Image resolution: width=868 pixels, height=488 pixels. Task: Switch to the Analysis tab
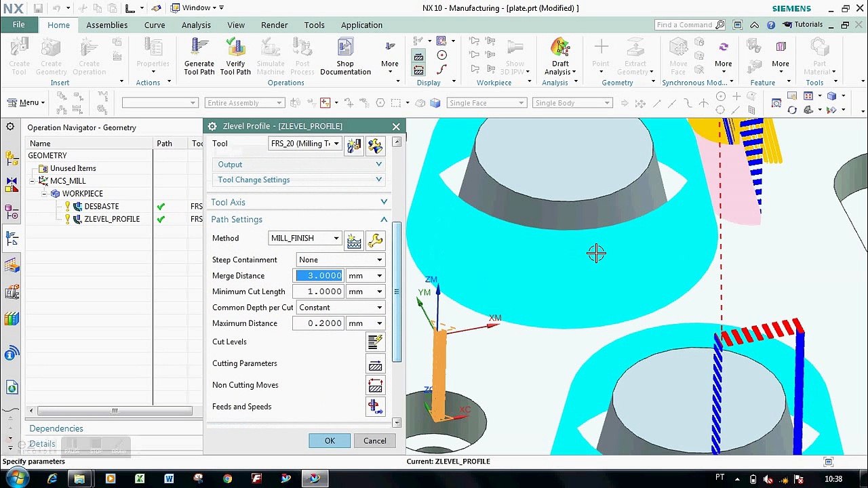point(196,25)
